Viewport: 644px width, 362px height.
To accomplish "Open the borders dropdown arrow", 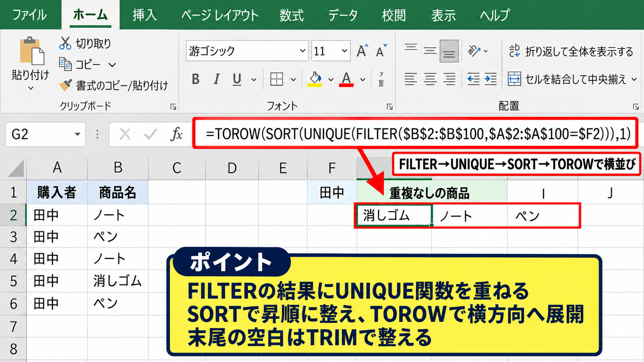I will click(293, 80).
